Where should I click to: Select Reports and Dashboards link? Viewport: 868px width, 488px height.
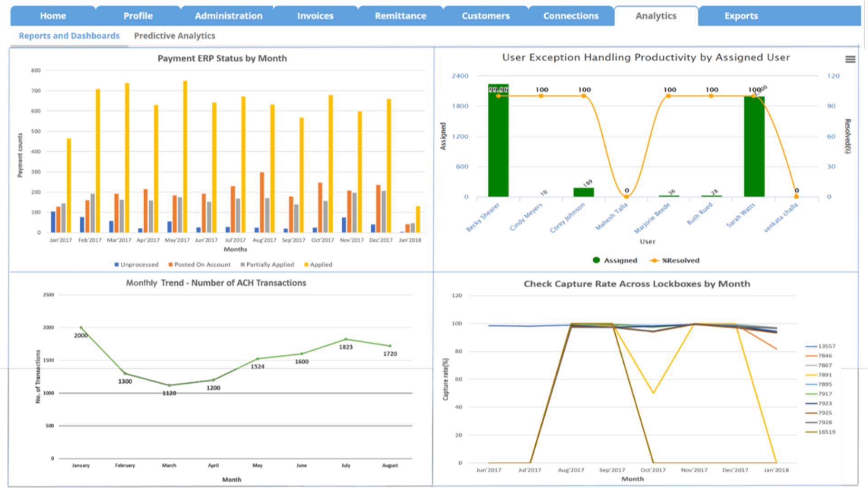click(69, 36)
